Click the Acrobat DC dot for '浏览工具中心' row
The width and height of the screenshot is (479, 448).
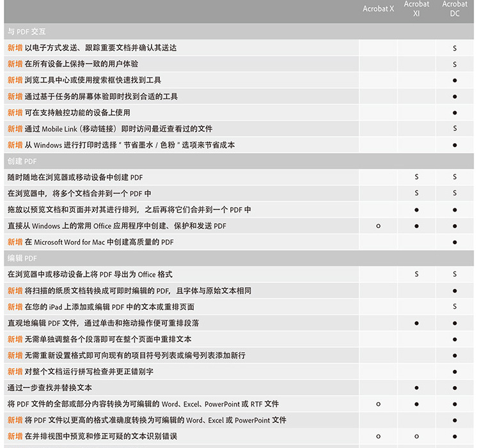click(x=455, y=81)
